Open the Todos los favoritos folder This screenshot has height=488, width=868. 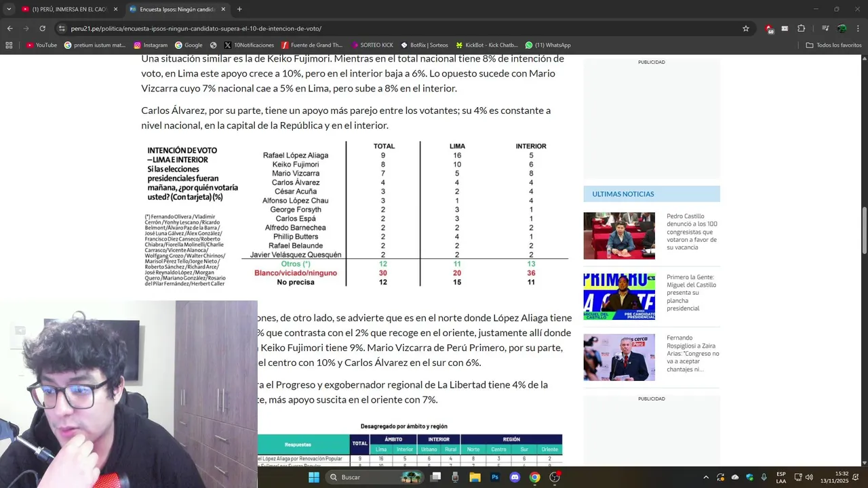click(833, 45)
